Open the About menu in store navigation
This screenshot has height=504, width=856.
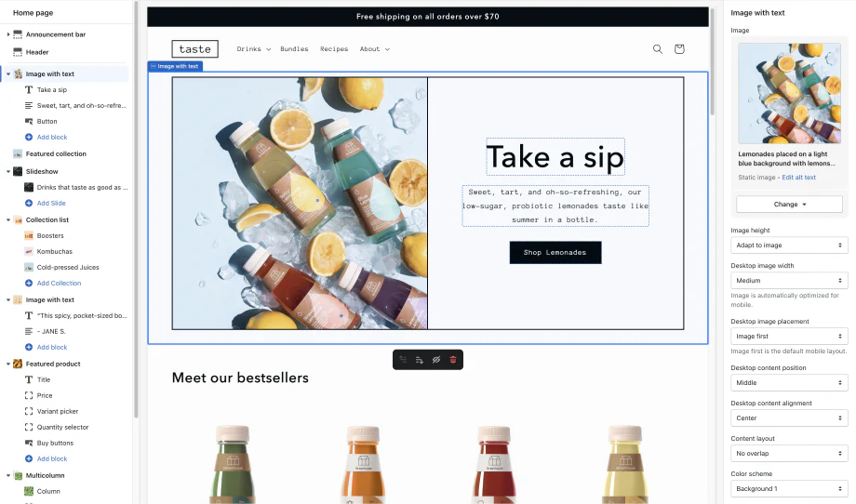[x=374, y=49]
